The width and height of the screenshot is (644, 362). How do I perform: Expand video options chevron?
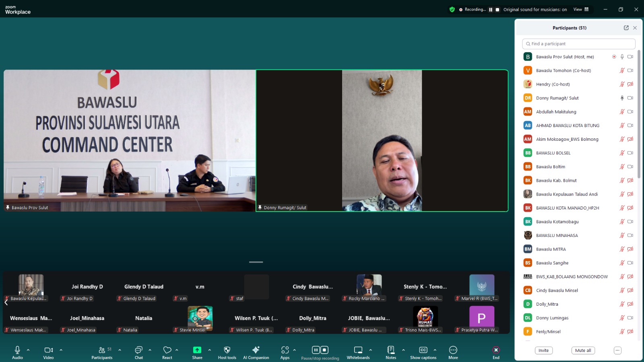pyautogui.click(x=61, y=350)
